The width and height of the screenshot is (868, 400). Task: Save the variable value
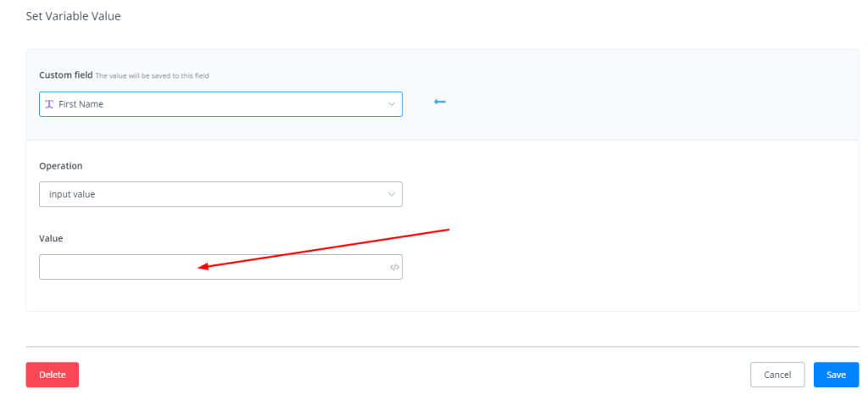click(836, 375)
